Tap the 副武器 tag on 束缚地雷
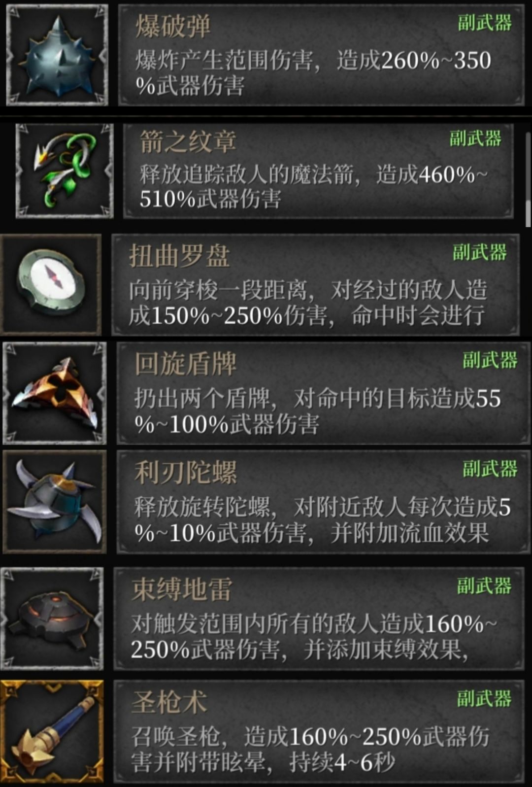The width and height of the screenshot is (532, 787). [x=484, y=585]
